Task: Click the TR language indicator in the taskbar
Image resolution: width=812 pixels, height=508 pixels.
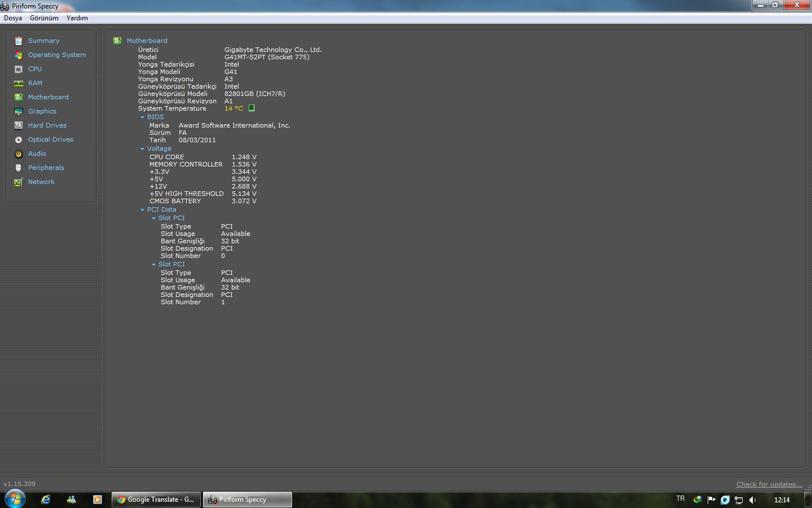Action: [x=681, y=499]
